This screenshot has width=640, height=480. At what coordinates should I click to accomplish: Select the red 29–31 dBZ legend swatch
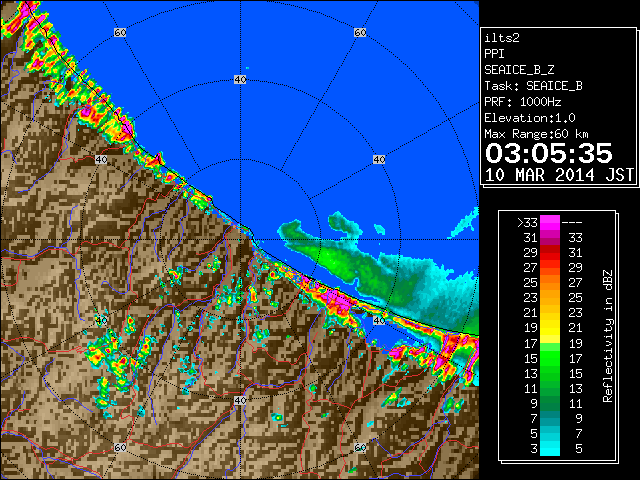tap(549, 253)
